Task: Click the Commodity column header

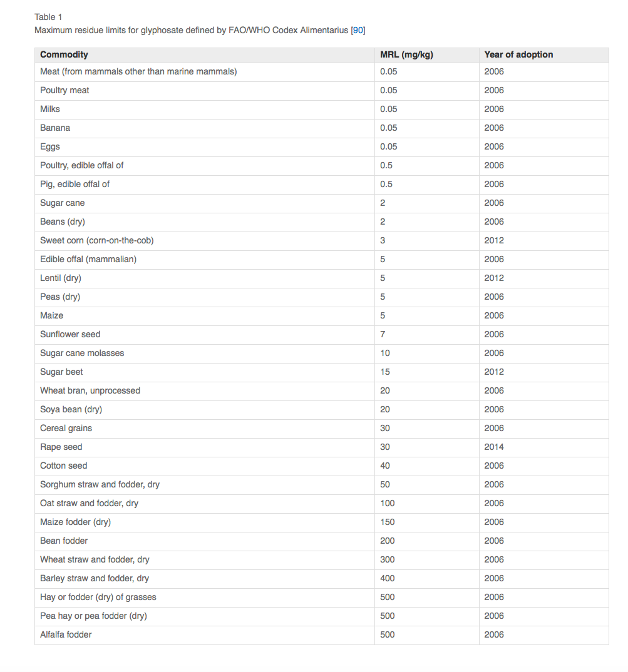Action: (64, 55)
